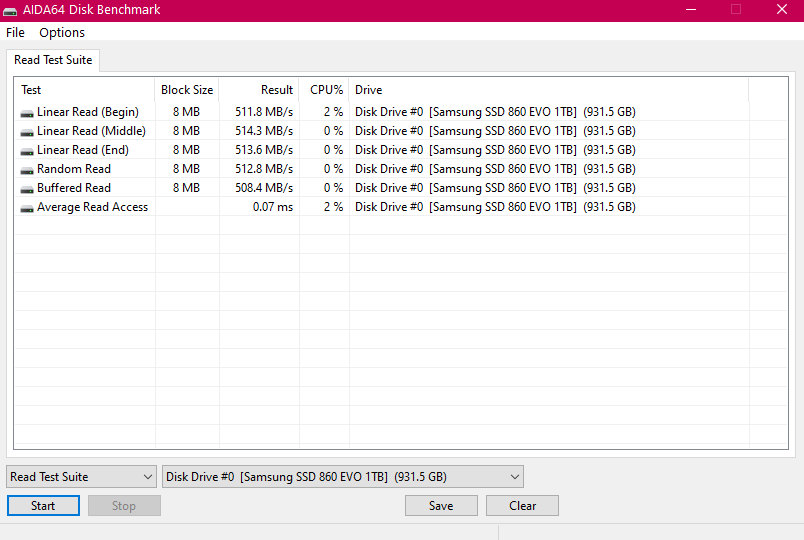Minimize the AIDA64 Disk Benchmark window
This screenshot has width=804, height=540.
point(691,10)
